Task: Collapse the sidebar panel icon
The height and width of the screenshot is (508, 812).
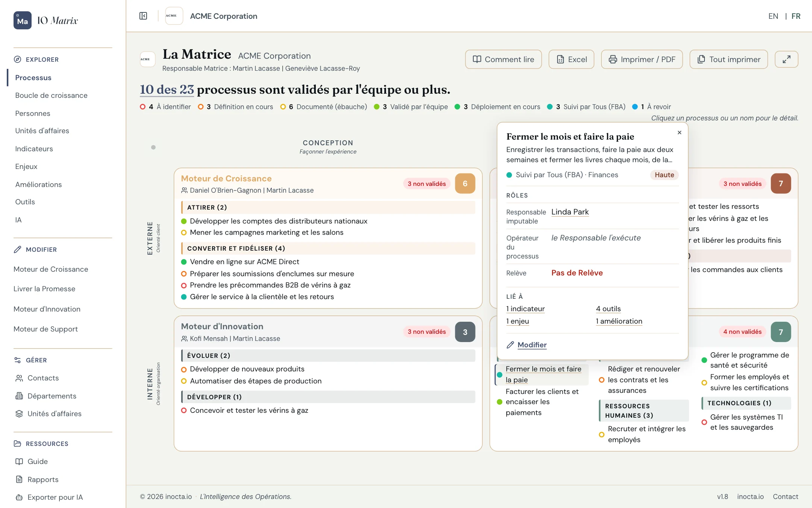Action: (143, 16)
